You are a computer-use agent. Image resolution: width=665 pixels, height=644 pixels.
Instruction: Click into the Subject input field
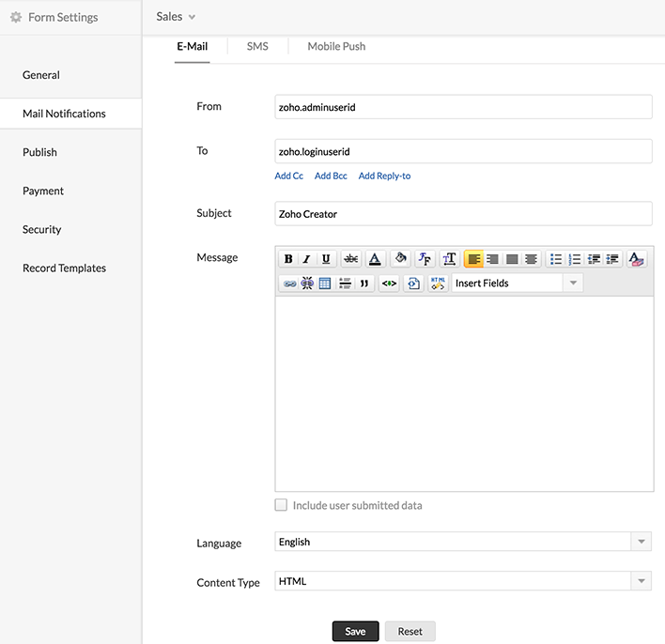463,214
